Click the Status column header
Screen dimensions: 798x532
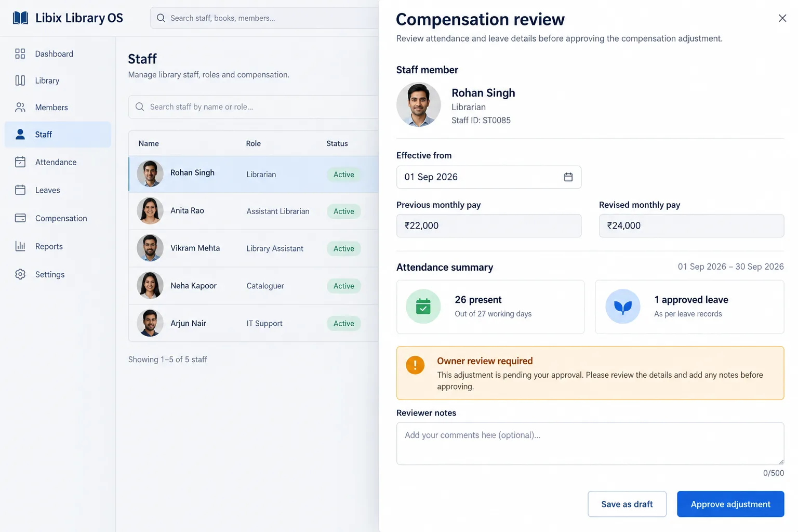(337, 143)
